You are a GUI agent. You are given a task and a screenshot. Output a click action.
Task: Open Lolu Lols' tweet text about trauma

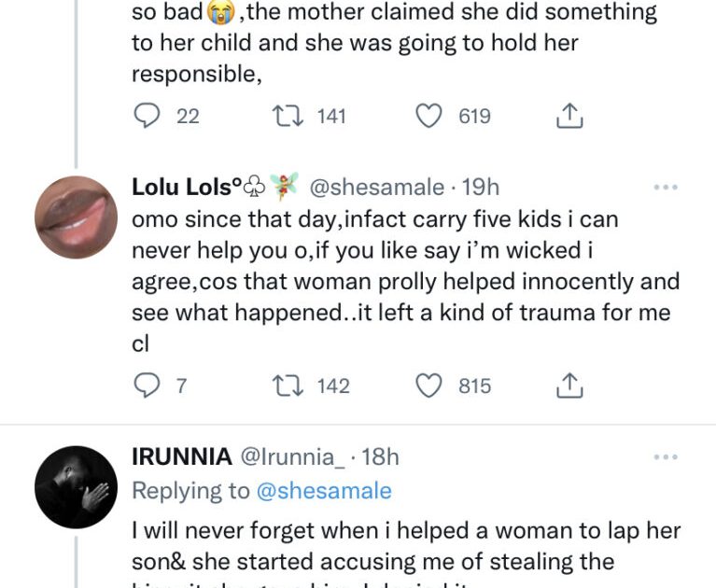[x=405, y=281]
